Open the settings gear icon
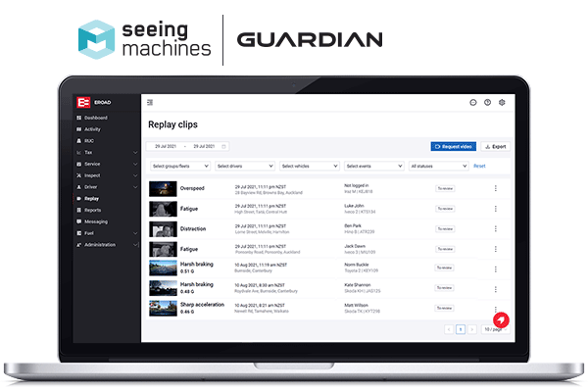The width and height of the screenshot is (588, 392). point(502,102)
